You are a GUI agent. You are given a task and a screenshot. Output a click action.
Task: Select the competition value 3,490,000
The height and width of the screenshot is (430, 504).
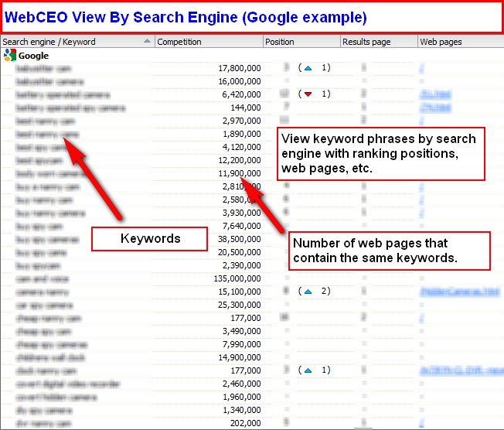(x=241, y=331)
